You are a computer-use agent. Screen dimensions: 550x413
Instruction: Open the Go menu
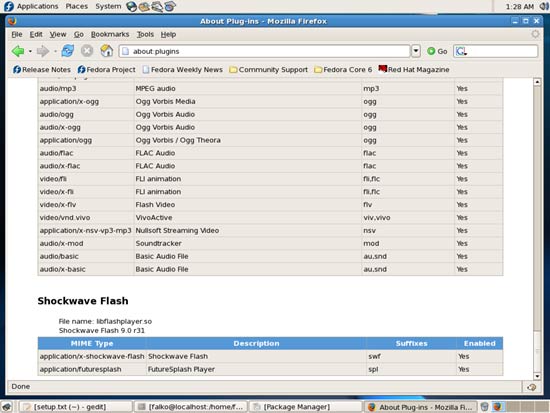79,34
